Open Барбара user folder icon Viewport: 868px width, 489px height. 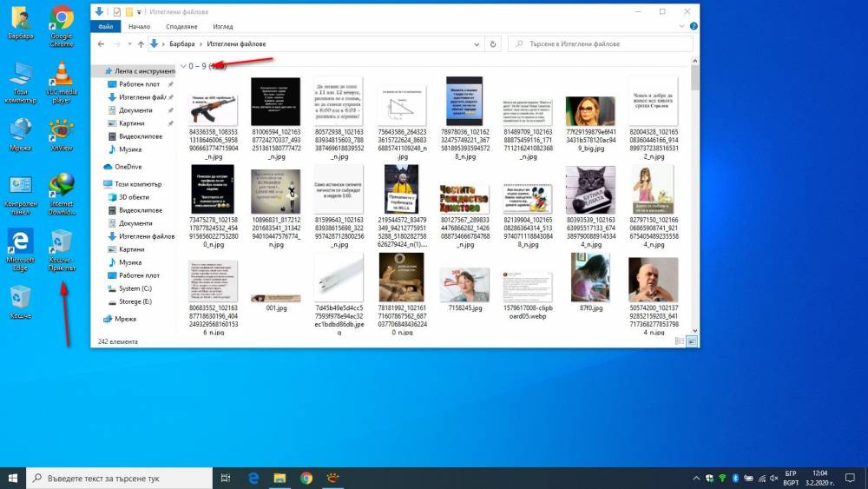(x=21, y=23)
